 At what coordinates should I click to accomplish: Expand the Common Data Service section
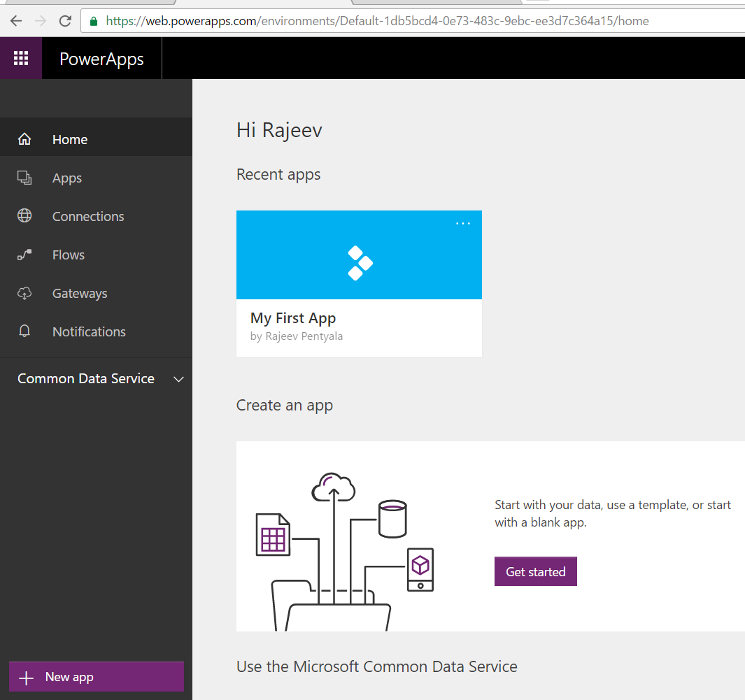(179, 378)
